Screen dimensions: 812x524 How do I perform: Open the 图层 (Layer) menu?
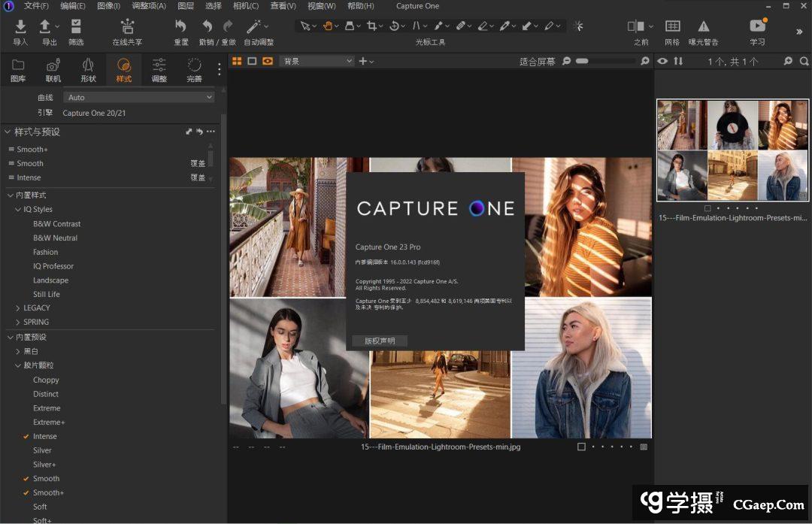coord(185,6)
